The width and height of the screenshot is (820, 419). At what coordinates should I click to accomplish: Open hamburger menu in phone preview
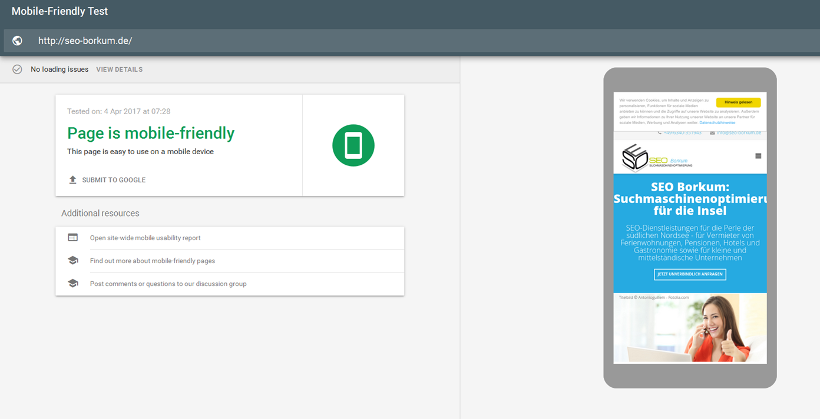pyautogui.click(x=758, y=156)
